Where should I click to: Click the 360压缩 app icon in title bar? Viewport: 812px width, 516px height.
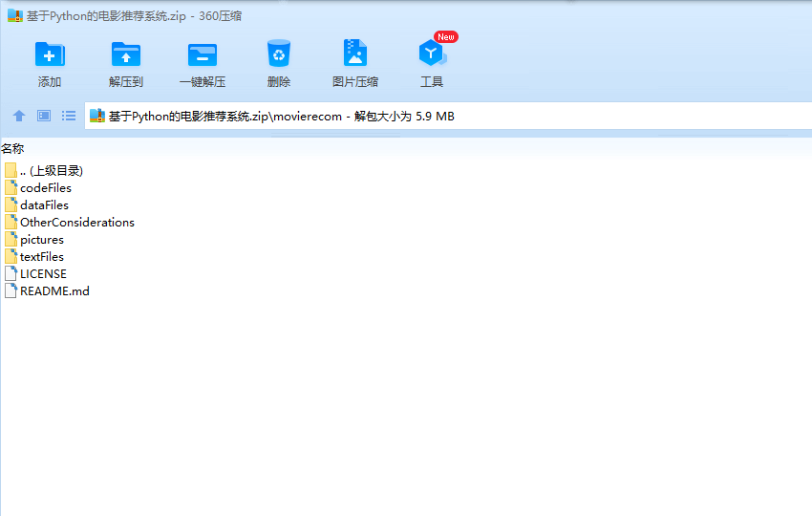click(15, 16)
